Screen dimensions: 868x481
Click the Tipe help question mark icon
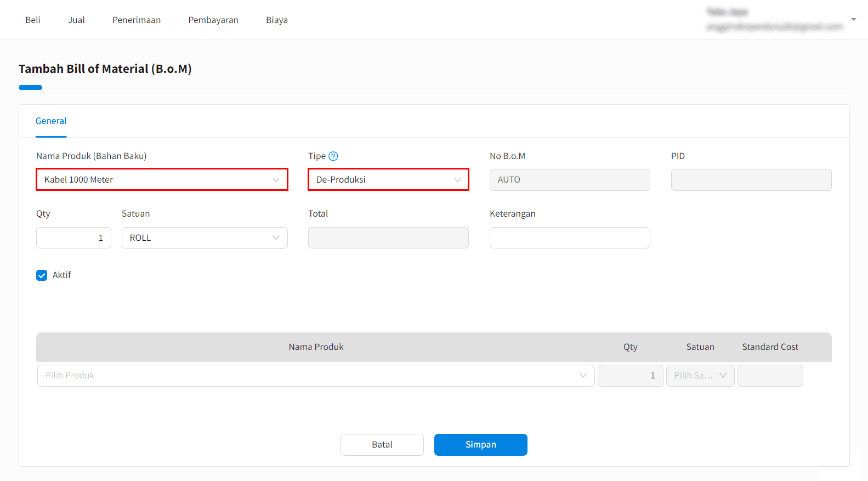[333, 156]
